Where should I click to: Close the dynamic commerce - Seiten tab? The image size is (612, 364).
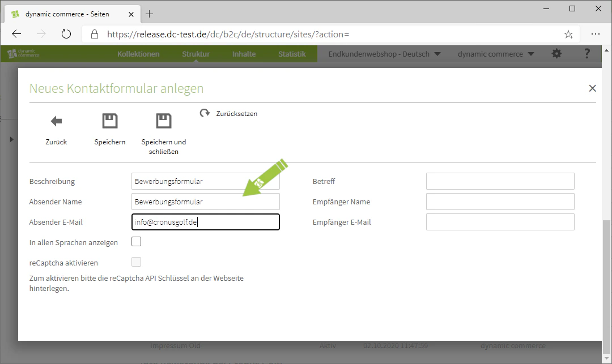[131, 14]
